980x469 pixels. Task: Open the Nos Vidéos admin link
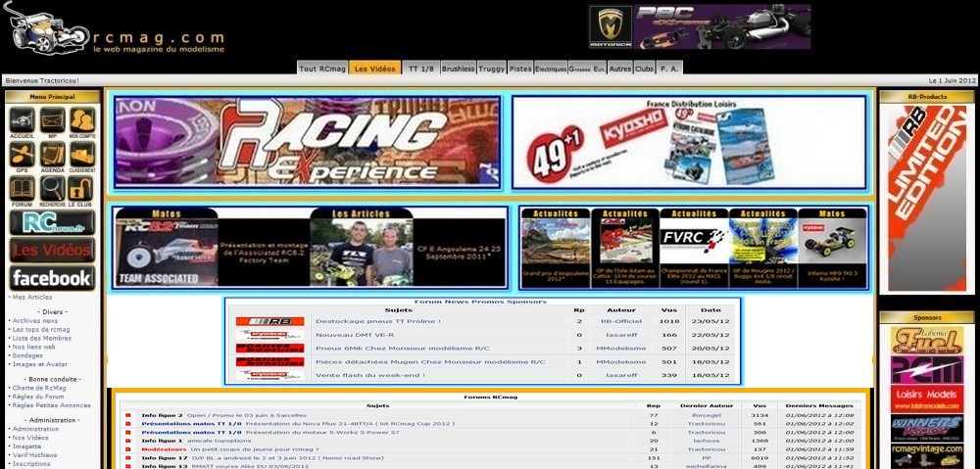tap(30, 438)
